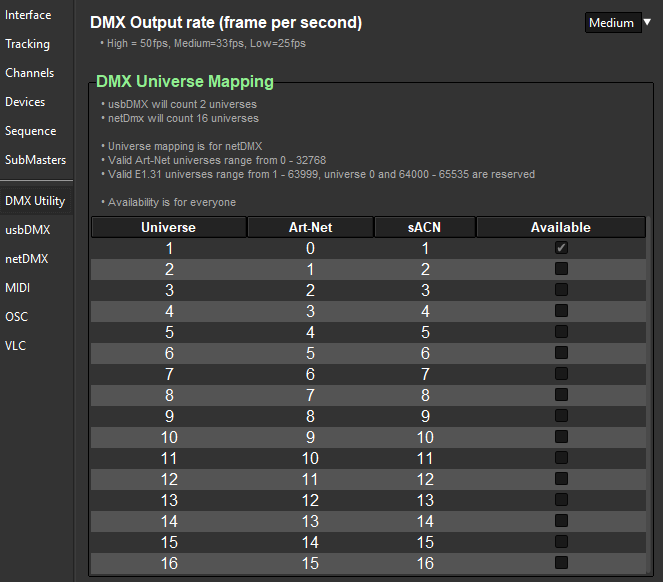Open netDMX settings page

27,259
